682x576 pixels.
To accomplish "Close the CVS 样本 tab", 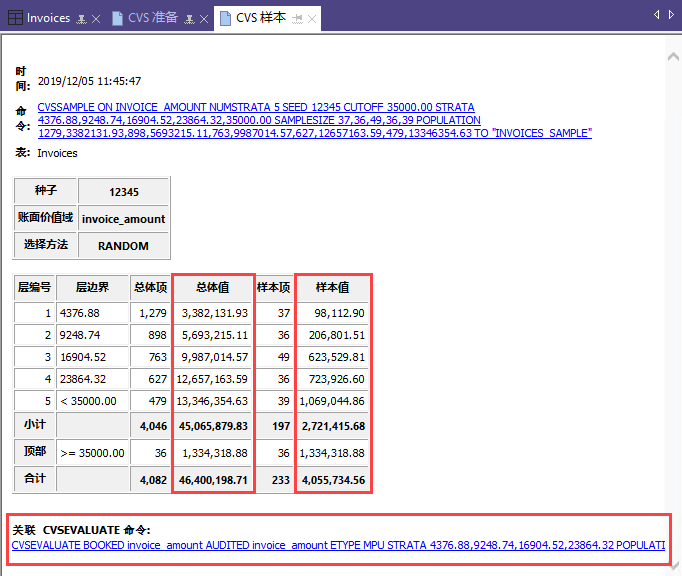I will pyautogui.click(x=312, y=19).
